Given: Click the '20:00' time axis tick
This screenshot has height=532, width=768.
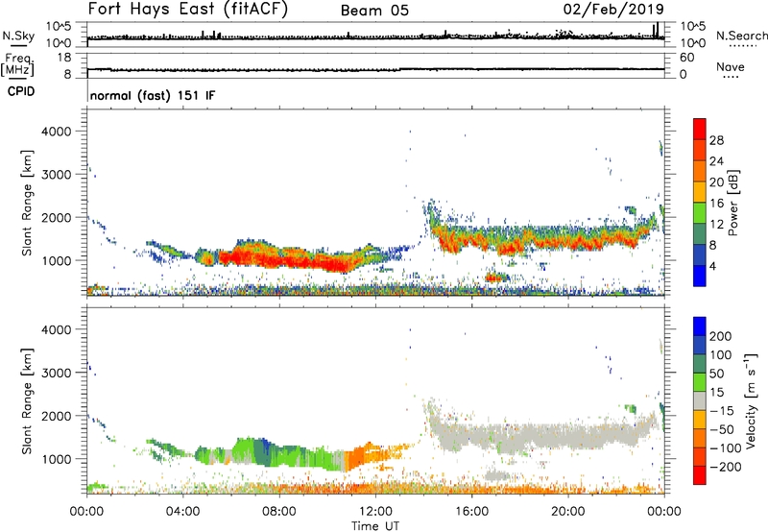Looking at the screenshot, I should click(567, 512).
